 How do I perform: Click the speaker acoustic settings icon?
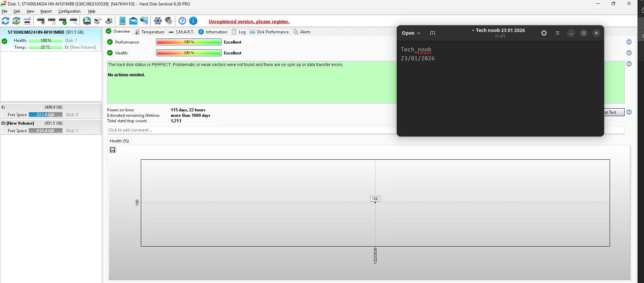[x=168, y=21]
